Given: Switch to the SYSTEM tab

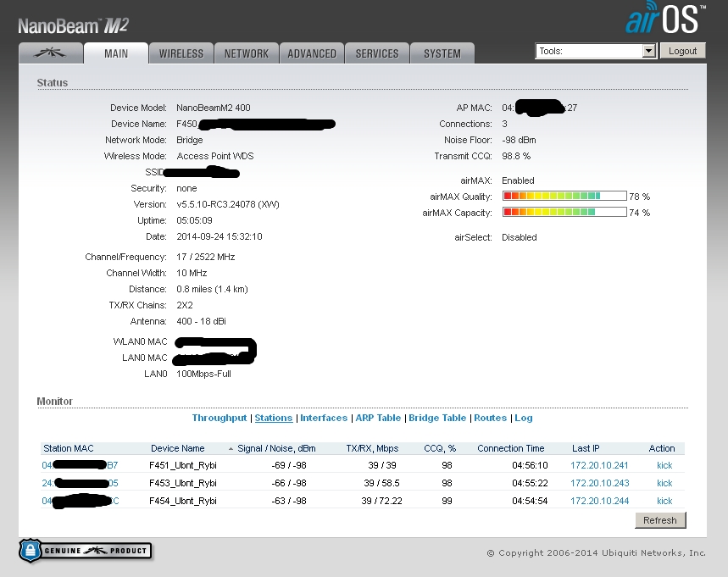Looking at the screenshot, I should 442,53.
